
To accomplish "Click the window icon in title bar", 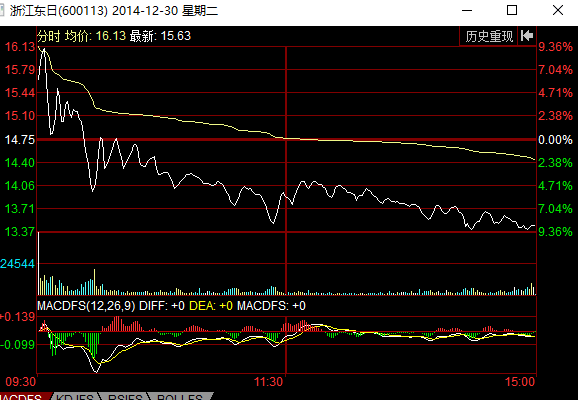I will click(2, 10).
